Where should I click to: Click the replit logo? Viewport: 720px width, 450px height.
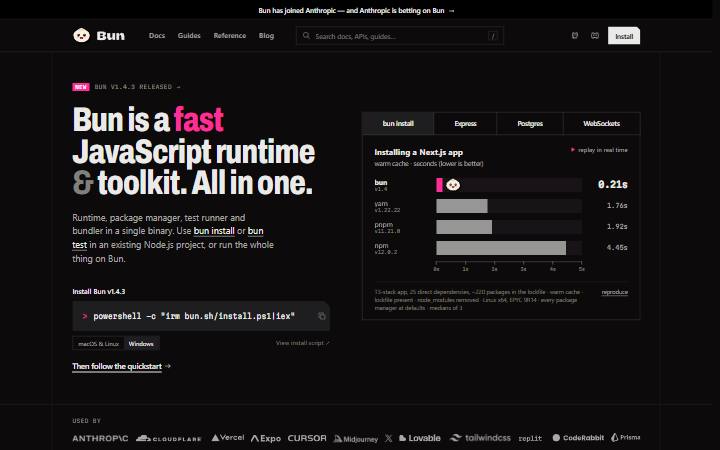pyautogui.click(x=530, y=439)
